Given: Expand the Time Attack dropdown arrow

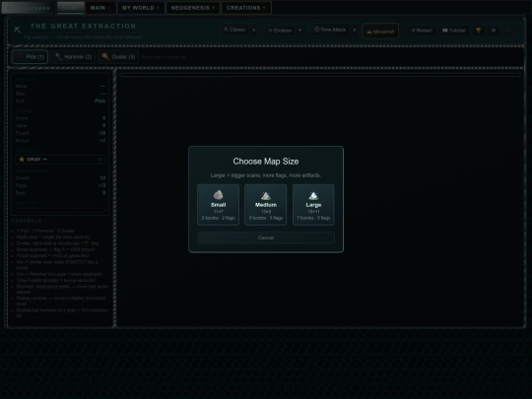Looking at the screenshot, I should [355, 31].
